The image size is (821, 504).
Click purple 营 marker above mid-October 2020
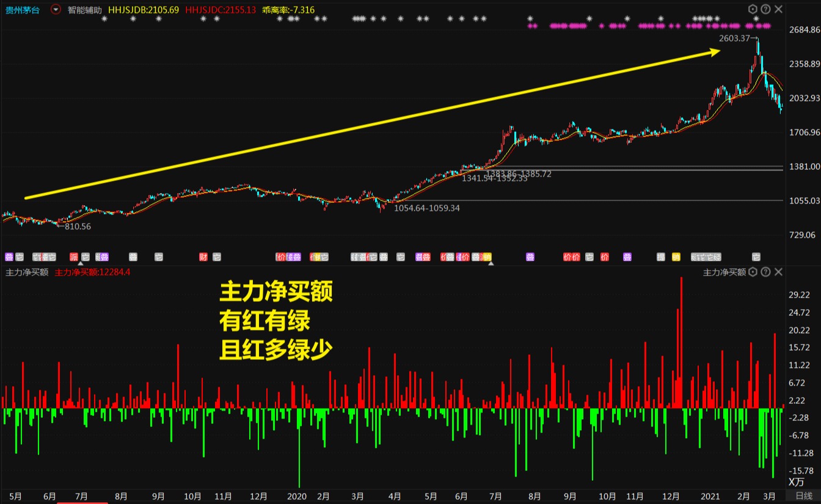pos(627,257)
